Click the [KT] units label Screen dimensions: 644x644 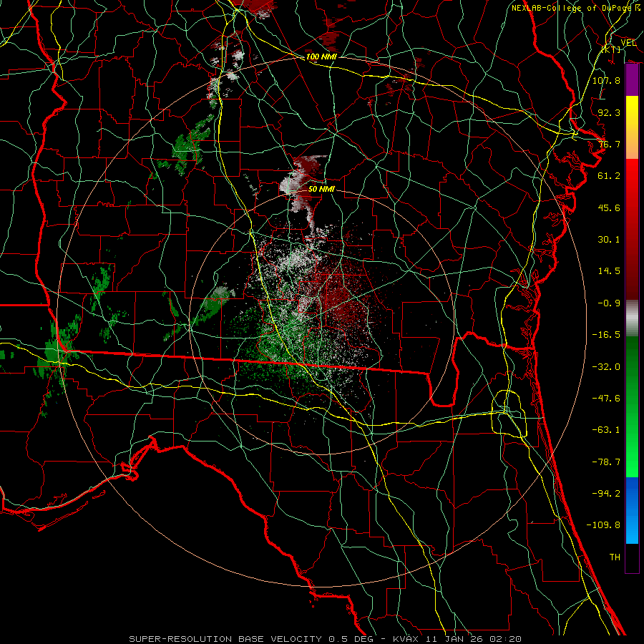pos(611,49)
